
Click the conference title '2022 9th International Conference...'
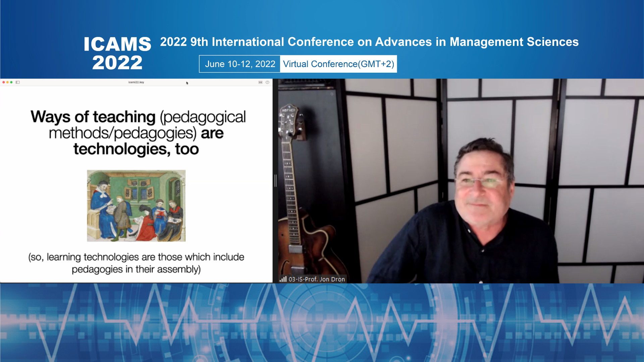tap(369, 42)
